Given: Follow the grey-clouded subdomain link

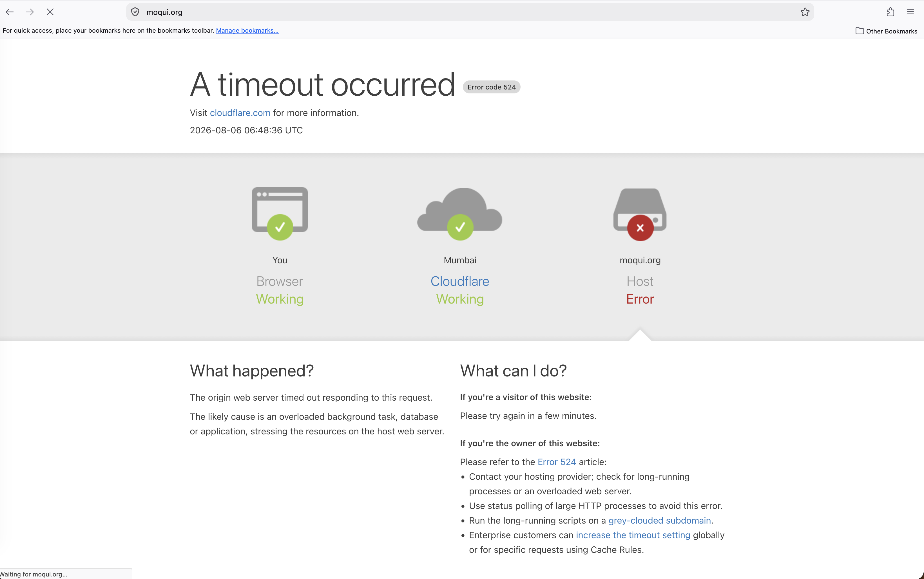Looking at the screenshot, I should (x=659, y=520).
